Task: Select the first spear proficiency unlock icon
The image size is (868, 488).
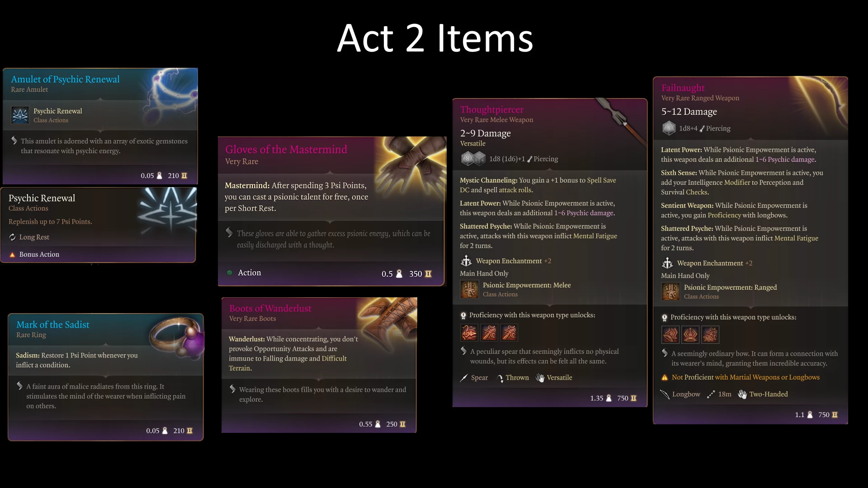Action: [469, 333]
